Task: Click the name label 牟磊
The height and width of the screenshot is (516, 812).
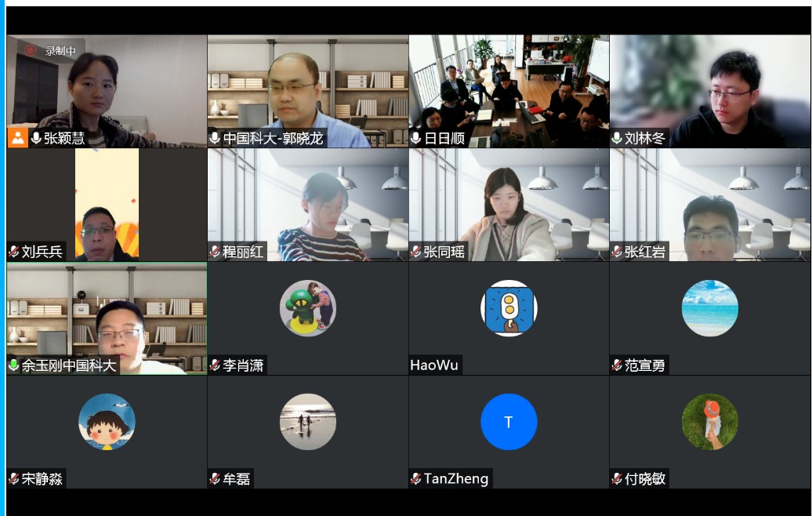Action: [x=236, y=478]
